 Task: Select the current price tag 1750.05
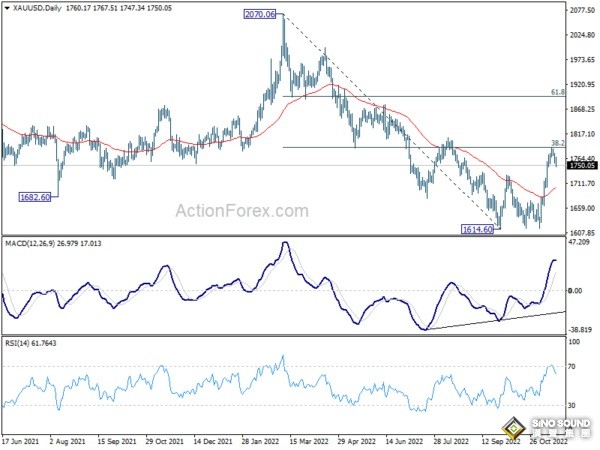(582, 166)
